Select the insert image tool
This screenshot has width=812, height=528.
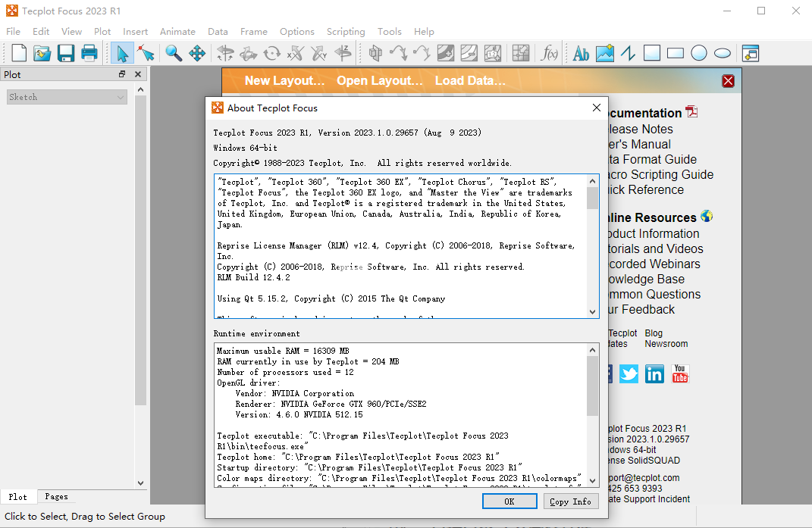click(605, 53)
